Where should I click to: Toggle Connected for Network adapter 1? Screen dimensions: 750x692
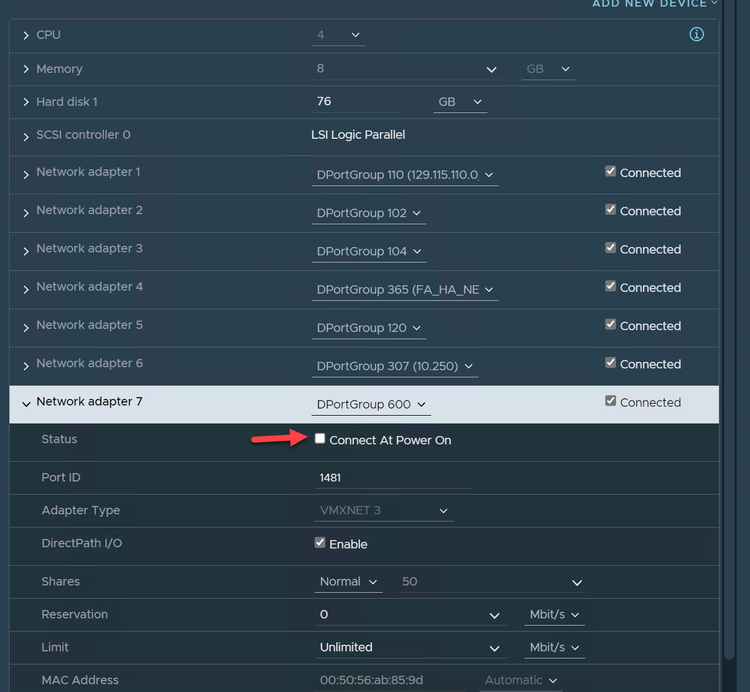[x=611, y=172]
